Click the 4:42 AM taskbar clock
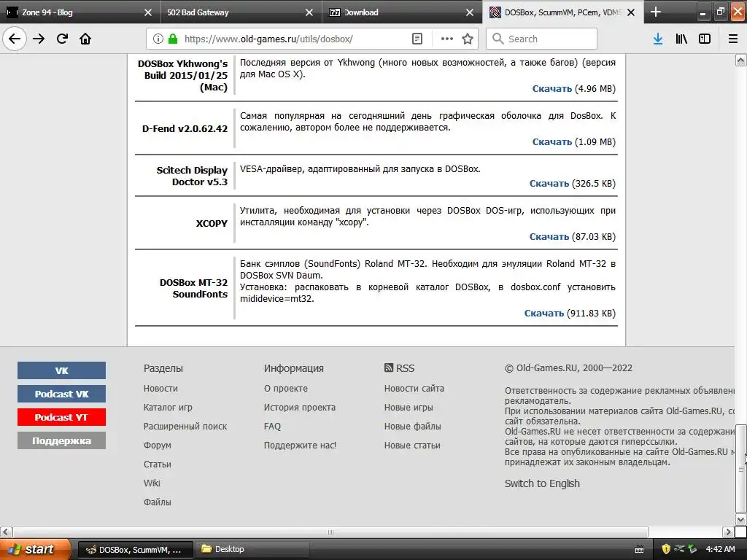Screen dimensions: 747x560 click(x=720, y=549)
